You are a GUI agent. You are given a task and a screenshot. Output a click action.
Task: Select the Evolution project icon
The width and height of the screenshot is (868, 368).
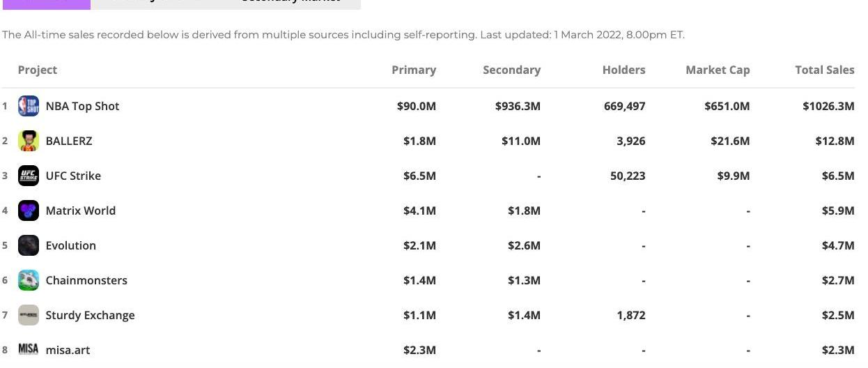(x=29, y=245)
